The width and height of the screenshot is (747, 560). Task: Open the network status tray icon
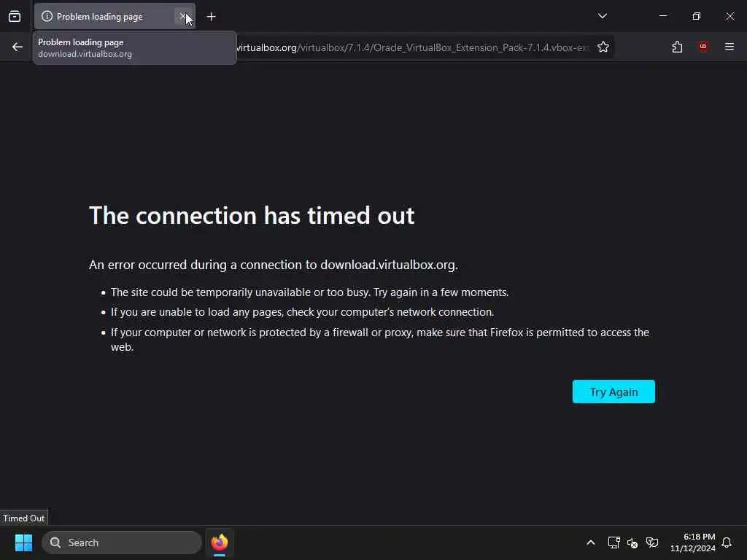(x=614, y=542)
